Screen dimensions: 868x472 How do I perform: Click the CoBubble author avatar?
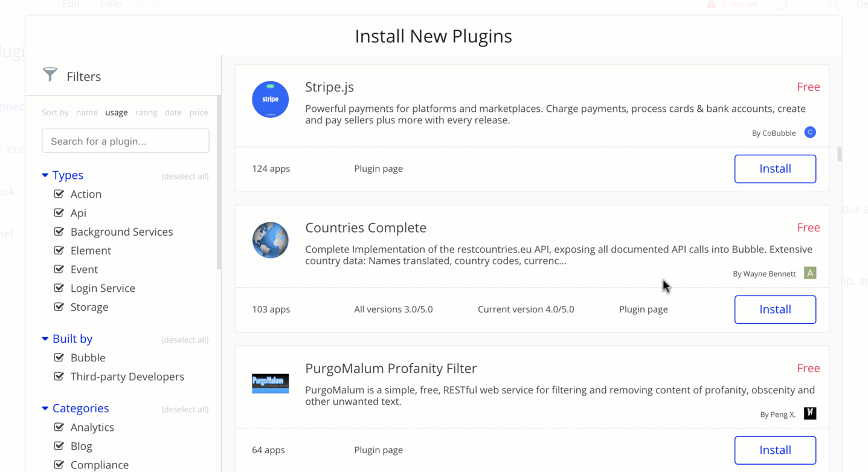(x=810, y=132)
